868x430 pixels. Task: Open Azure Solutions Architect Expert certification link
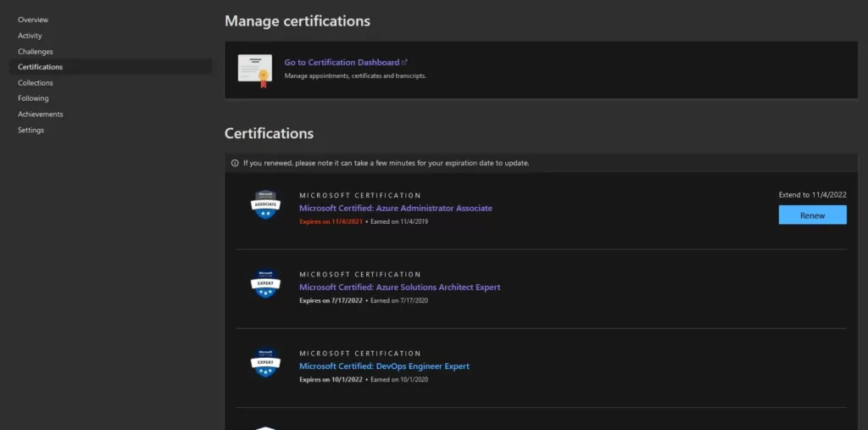pyautogui.click(x=400, y=287)
